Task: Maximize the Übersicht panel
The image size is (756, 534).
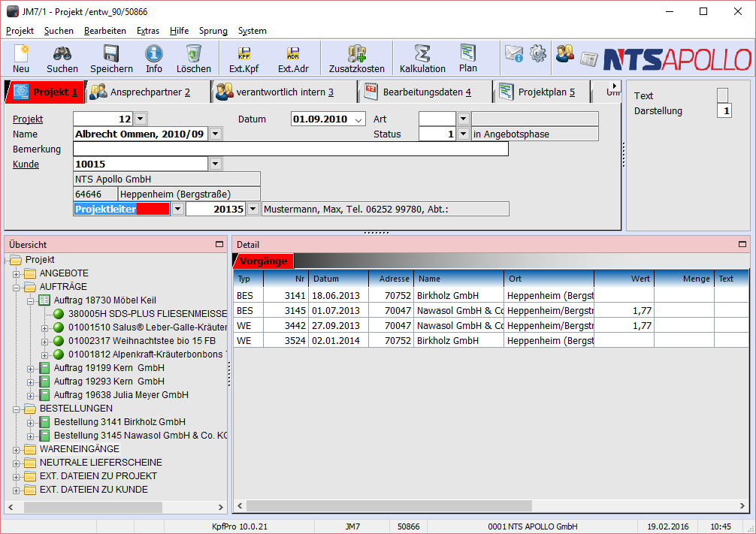Action: point(219,244)
